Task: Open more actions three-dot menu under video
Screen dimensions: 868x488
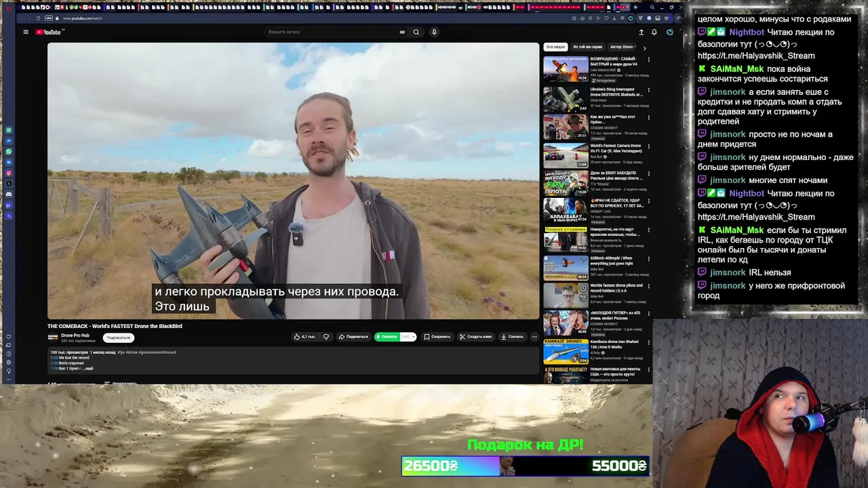Action: [534, 337]
